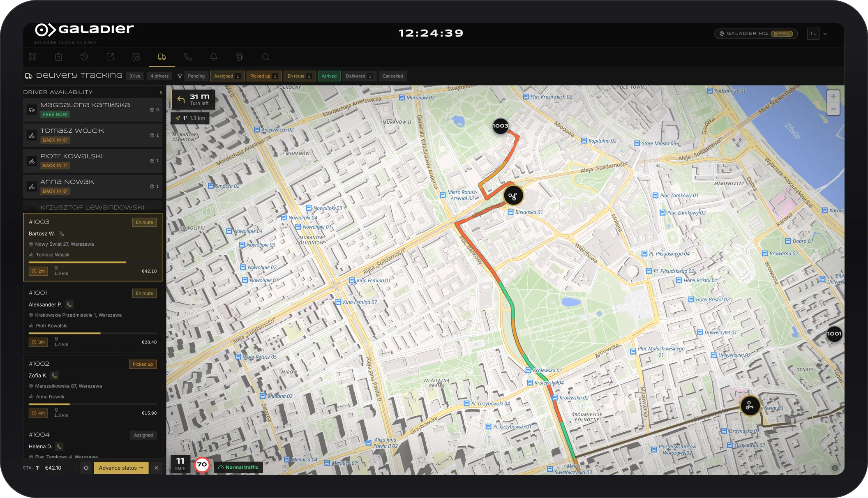The image size is (868, 498).
Task: Click the 1003 destination map marker
Action: pyautogui.click(x=501, y=126)
